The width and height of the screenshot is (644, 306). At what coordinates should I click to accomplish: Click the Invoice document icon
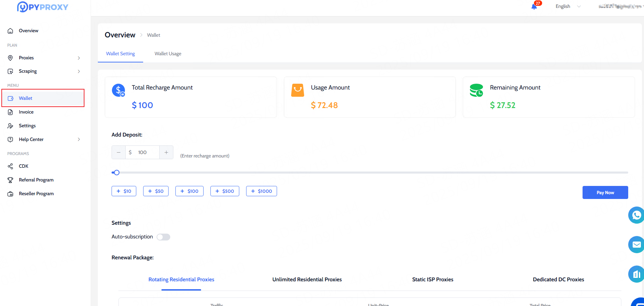11,112
